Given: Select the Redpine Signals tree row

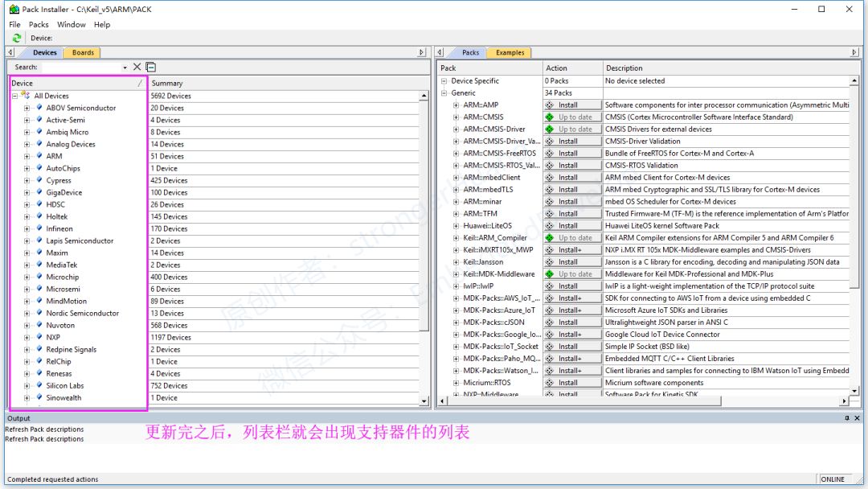Looking at the screenshot, I should [72, 349].
